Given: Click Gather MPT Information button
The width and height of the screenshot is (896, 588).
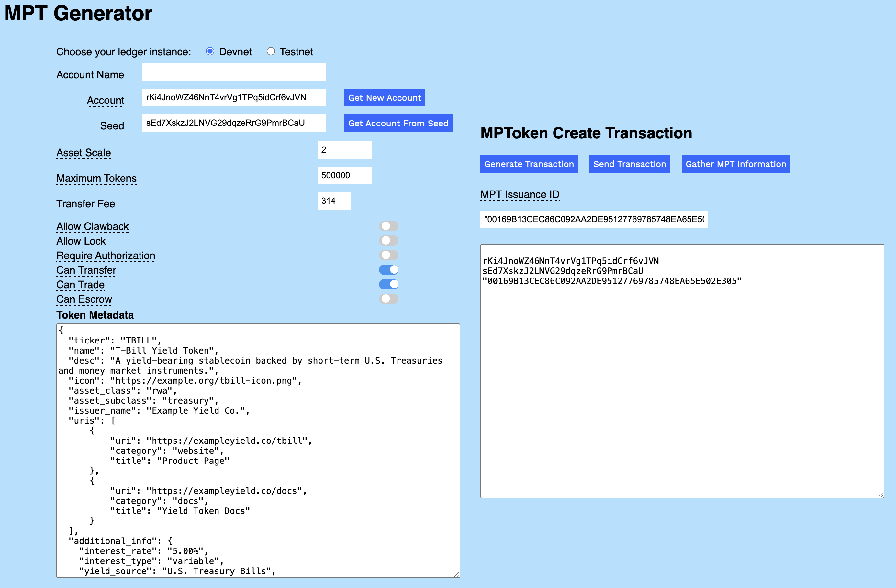Looking at the screenshot, I should pos(735,164).
